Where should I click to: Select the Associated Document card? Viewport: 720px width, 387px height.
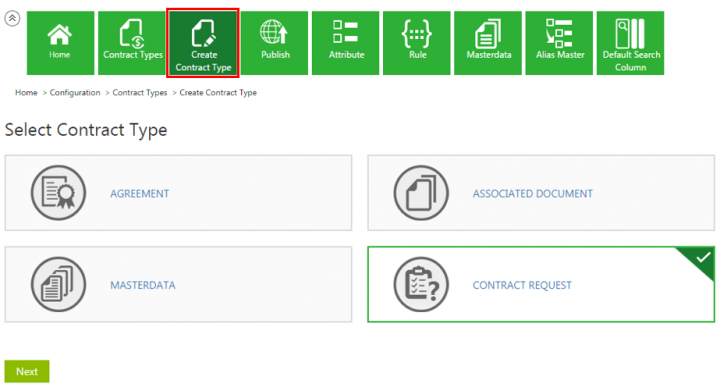541,193
